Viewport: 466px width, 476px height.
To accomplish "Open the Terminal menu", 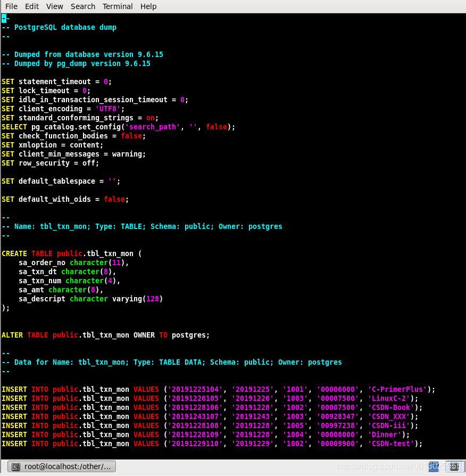I will tap(118, 6).
